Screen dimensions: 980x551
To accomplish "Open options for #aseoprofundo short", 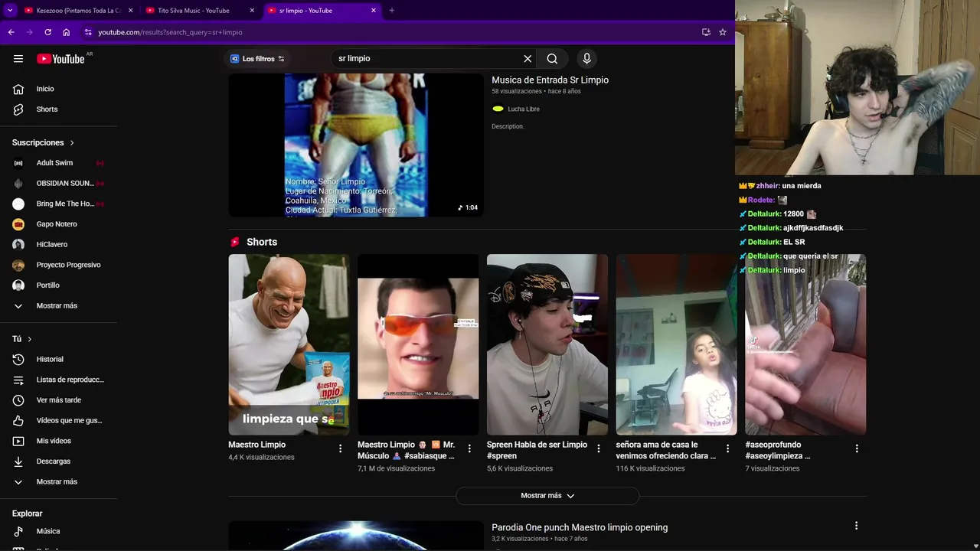I will coord(857,448).
